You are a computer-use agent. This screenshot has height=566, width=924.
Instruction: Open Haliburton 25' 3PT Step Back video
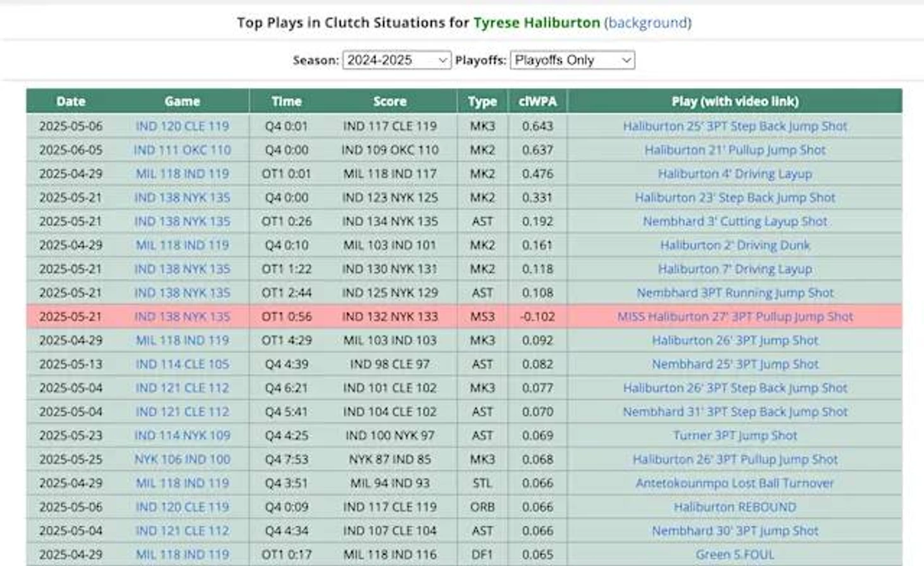click(x=735, y=126)
